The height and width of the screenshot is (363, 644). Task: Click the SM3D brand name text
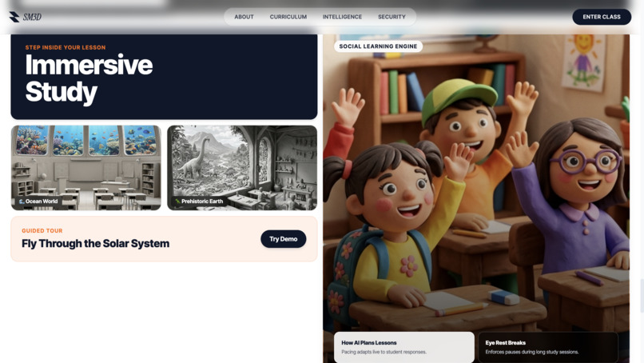click(32, 17)
